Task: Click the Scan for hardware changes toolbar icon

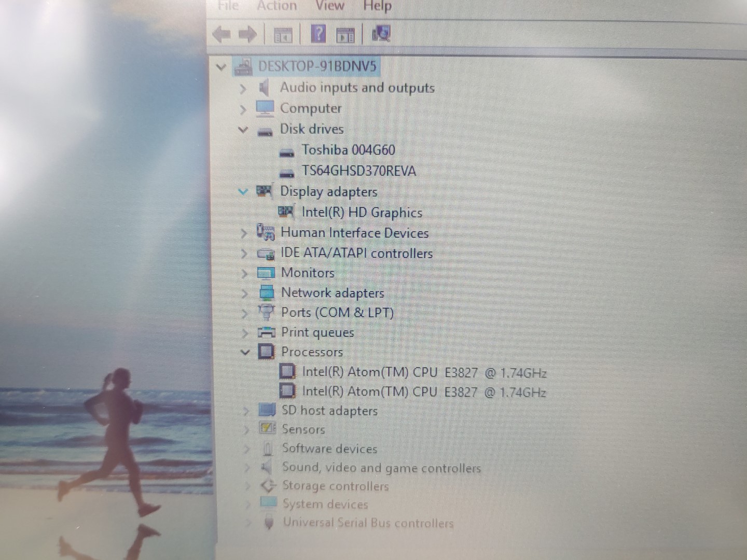Action: [380, 34]
